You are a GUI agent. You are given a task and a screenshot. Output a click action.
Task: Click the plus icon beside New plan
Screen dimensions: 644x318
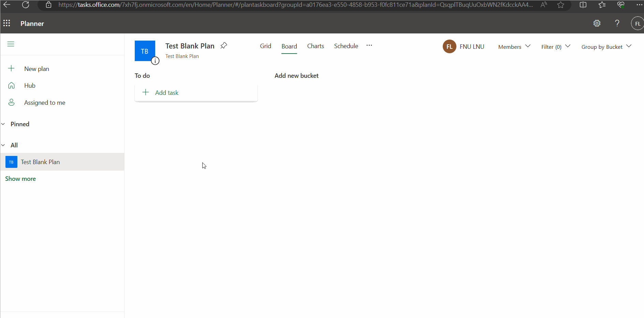pyautogui.click(x=11, y=68)
